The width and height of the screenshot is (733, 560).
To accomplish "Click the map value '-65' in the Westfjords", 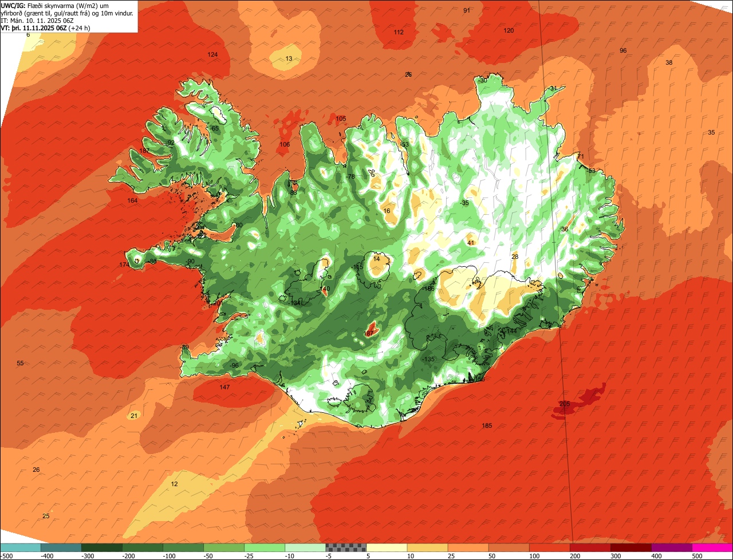I will 215,128.
